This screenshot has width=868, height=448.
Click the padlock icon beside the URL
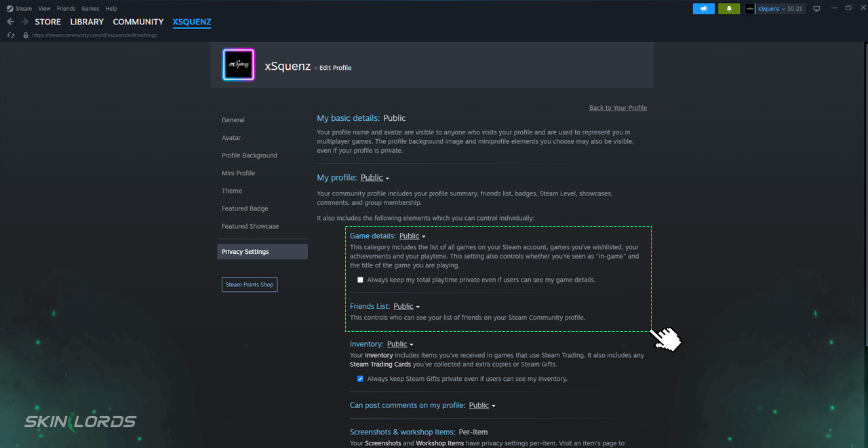(x=26, y=35)
